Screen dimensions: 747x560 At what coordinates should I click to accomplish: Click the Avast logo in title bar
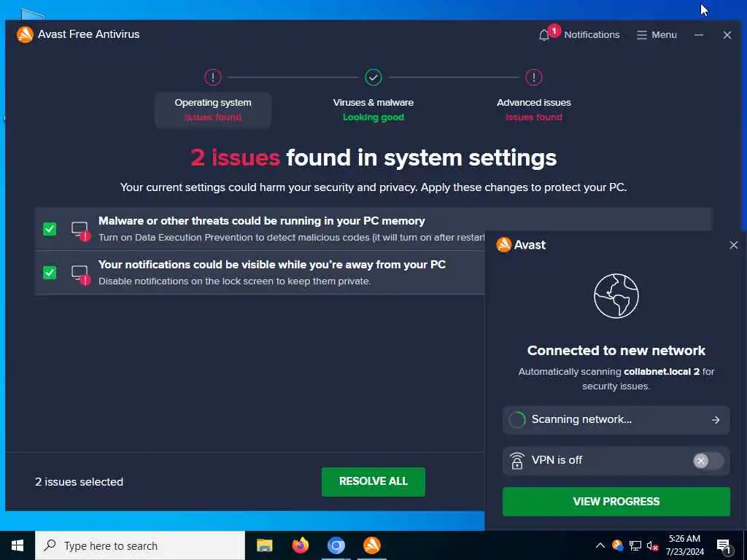(25, 34)
